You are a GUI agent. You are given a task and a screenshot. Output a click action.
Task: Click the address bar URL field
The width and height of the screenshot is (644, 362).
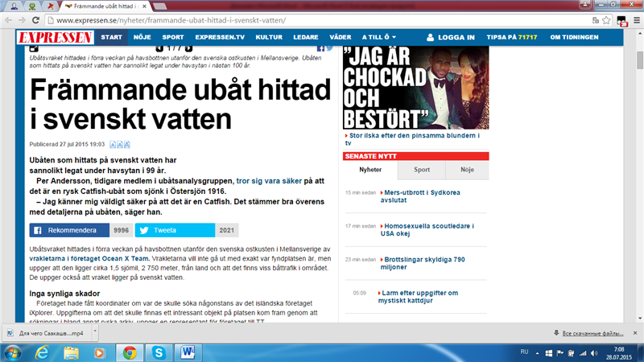322,19
